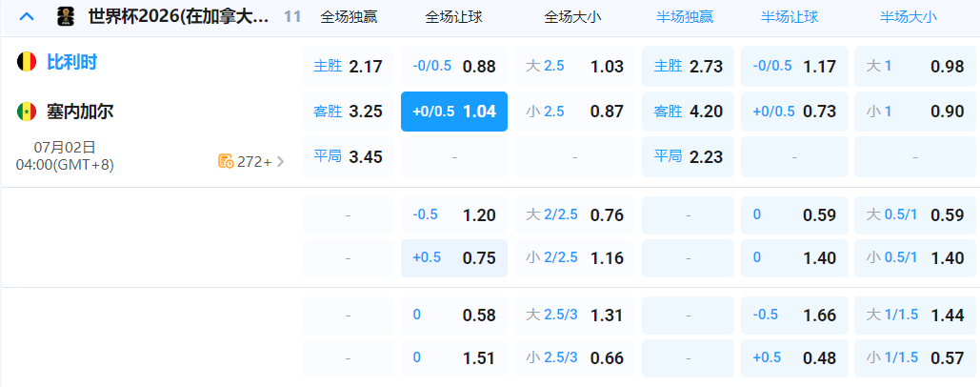
Task: Deselect highlighted +0/0.5 1.04 odds
Action: tap(454, 112)
